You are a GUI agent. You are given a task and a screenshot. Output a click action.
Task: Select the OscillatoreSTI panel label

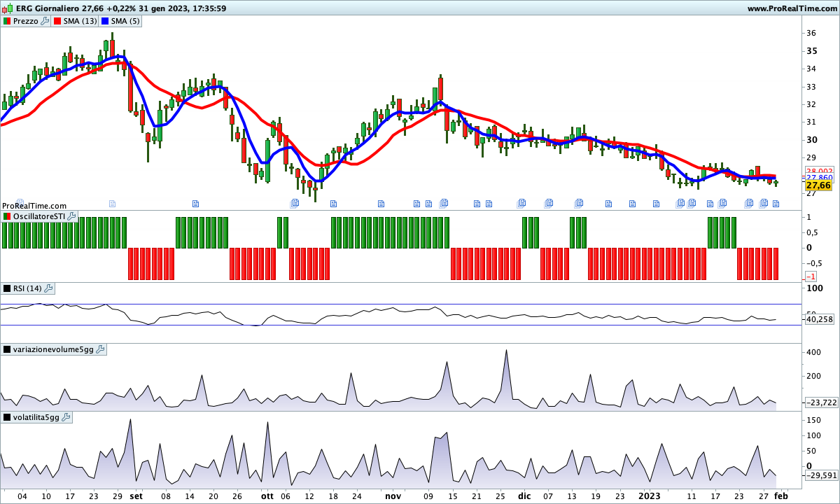tap(38, 216)
